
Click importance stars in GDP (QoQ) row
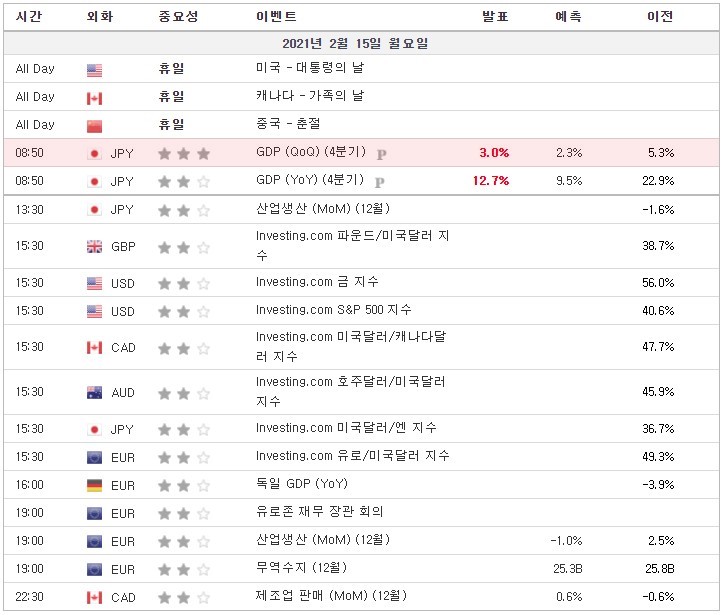[184, 154]
